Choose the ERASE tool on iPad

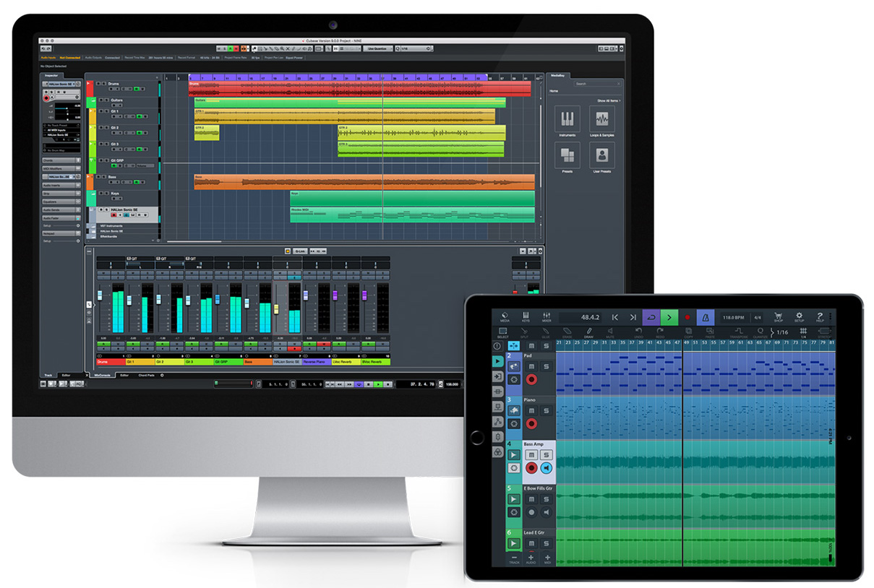point(567,333)
